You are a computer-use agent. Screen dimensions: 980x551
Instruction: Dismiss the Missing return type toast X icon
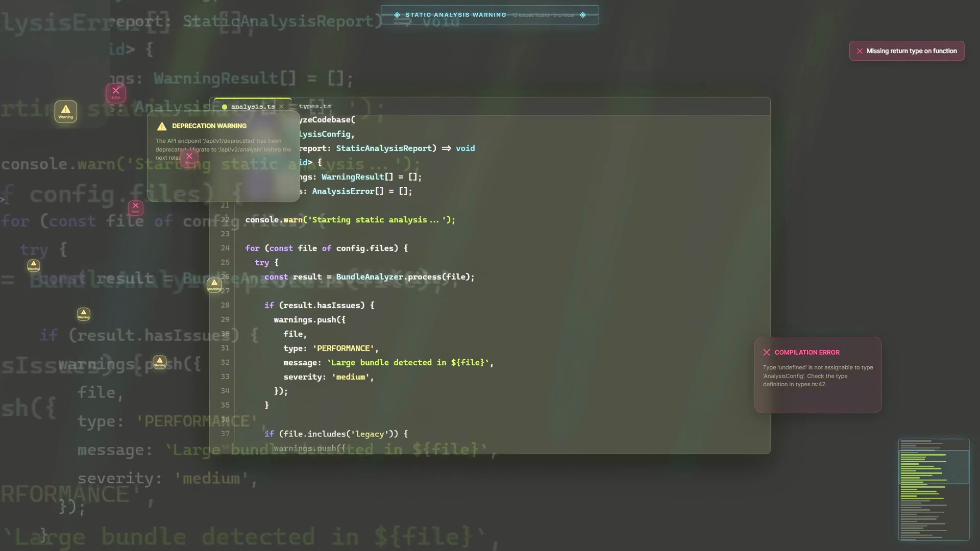click(860, 51)
